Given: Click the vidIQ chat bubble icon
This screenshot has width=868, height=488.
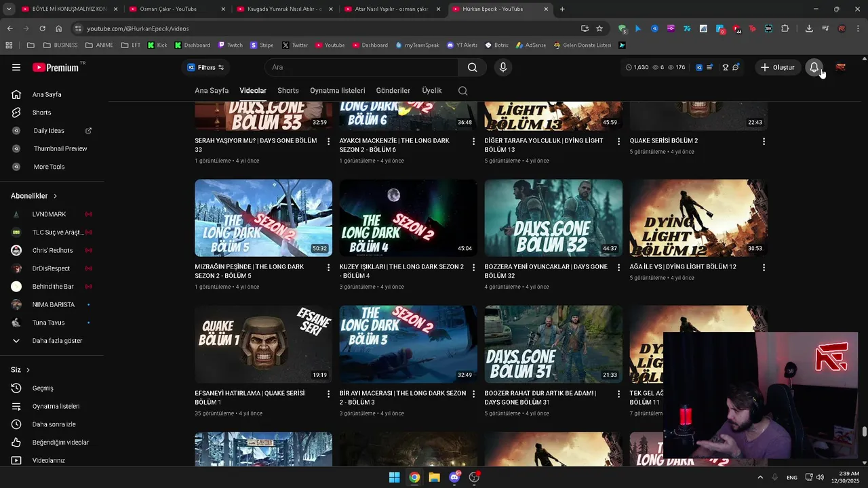Looking at the screenshot, I should (736, 67).
